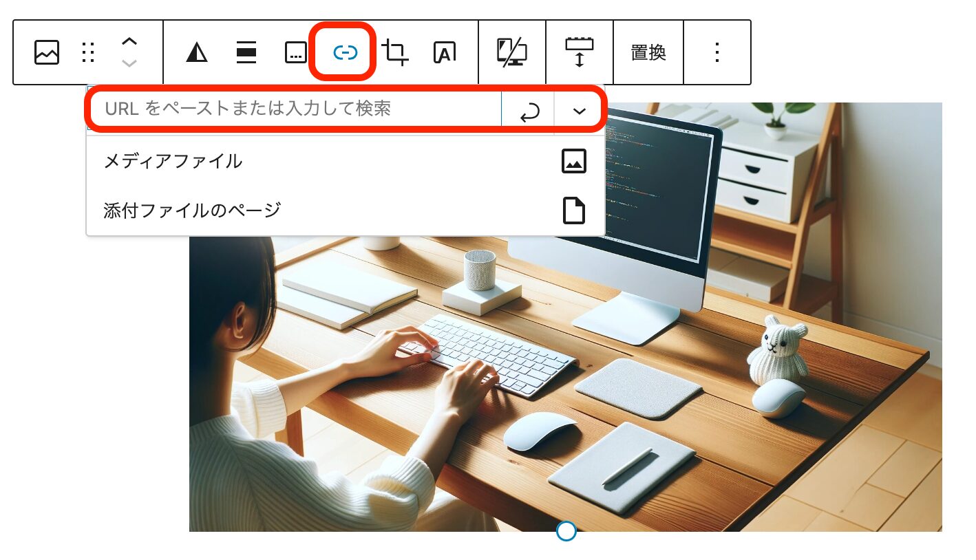Click the crossed-out monitor toolbar icon
The height and width of the screenshot is (560, 976).
[x=512, y=52]
